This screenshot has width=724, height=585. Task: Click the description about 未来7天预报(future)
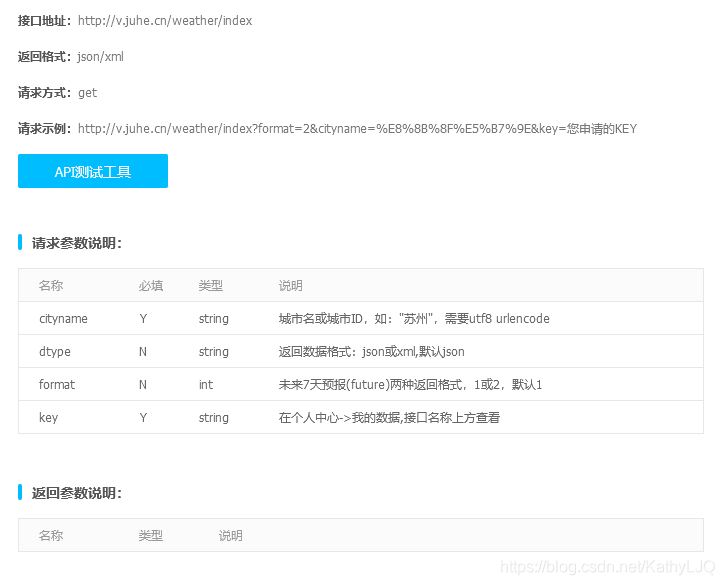click(x=410, y=385)
